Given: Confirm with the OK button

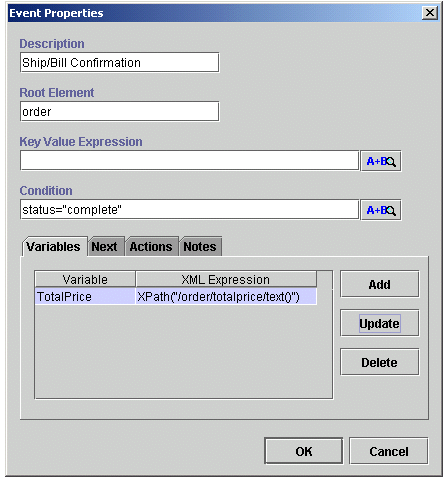Looking at the screenshot, I should pos(304,451).
